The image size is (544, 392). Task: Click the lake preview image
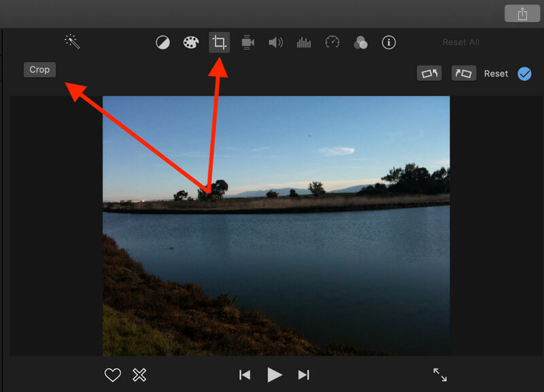(x=276, y=226)
